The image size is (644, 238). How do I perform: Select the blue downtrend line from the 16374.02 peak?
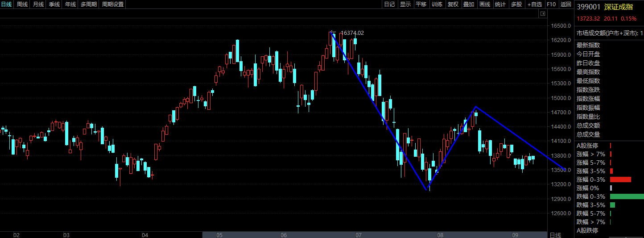tap(379, 110)
